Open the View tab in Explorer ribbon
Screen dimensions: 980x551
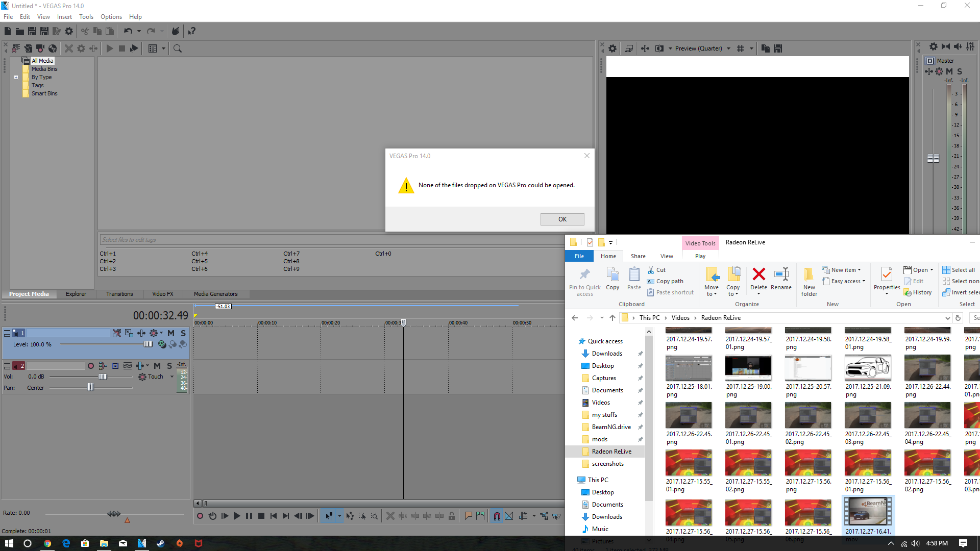(x=667, y=256)
